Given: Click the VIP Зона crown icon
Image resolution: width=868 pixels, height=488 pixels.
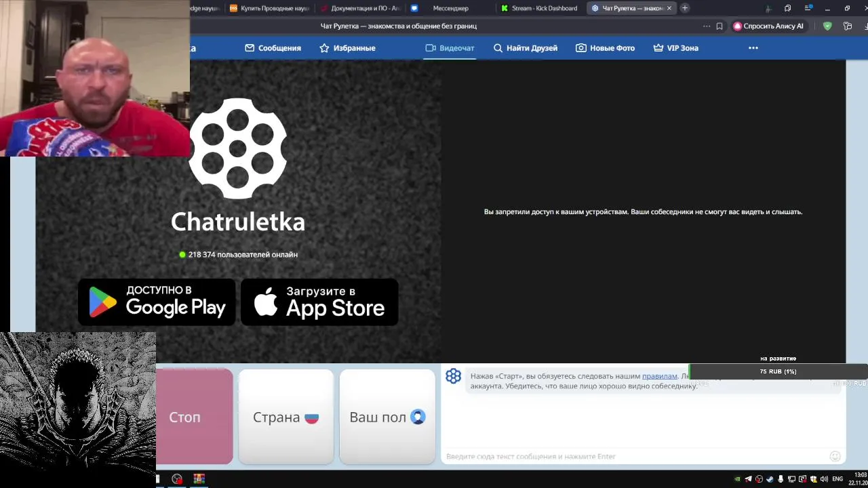Looking at the screenshot, I should [658, 48].
